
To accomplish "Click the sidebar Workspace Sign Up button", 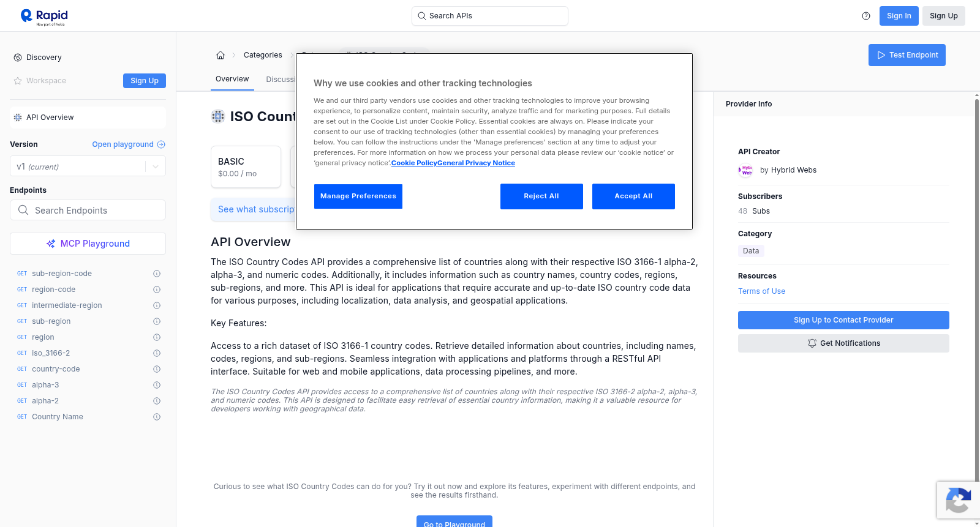I will tap(145, 81).
